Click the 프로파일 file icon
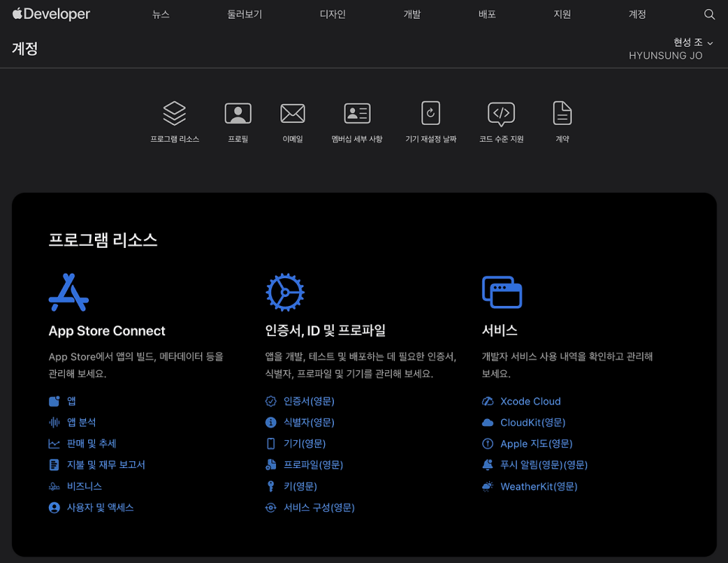Screen dimensions: 728x563 tap(271, 464)
